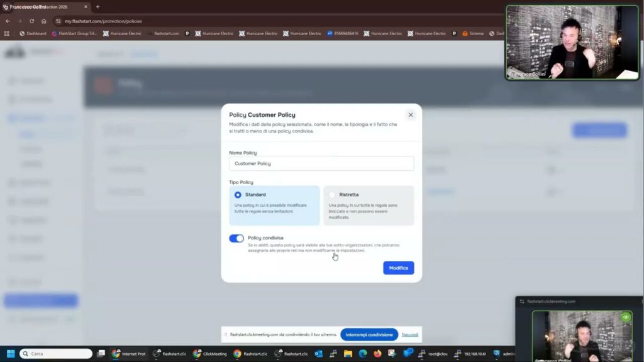Open Microsoft Edge from the taskbar
The width and height of the screenshot is (644, 362).
[x=363, y=353]
